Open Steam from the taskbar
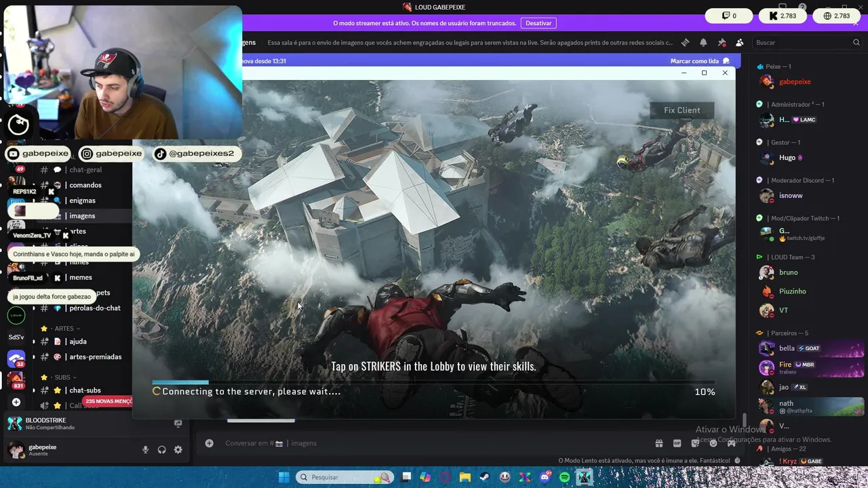This screenshot has width=868, height=488. pyautogui.click(x=485, y=477)
